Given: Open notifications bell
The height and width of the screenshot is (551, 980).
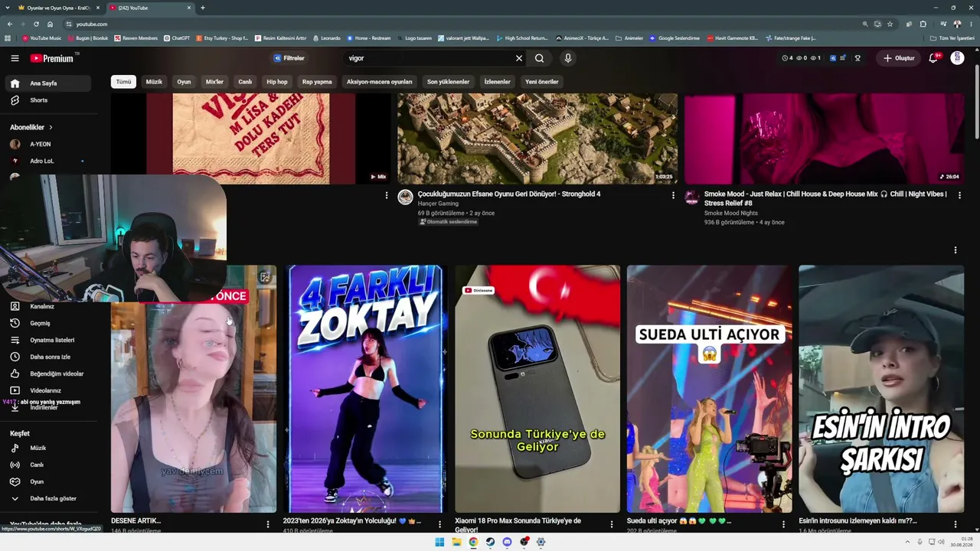Looking at the screenshot, I should pos(933,58).
